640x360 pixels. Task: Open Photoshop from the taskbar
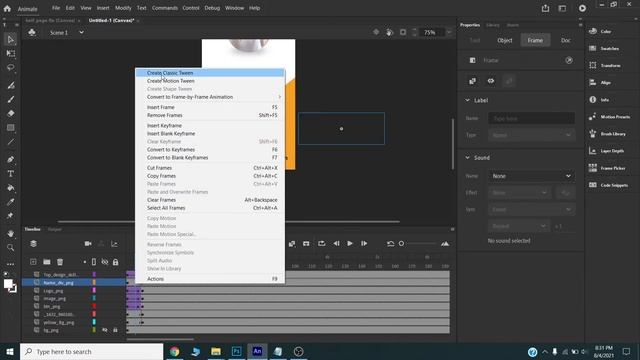coord(236,351)
